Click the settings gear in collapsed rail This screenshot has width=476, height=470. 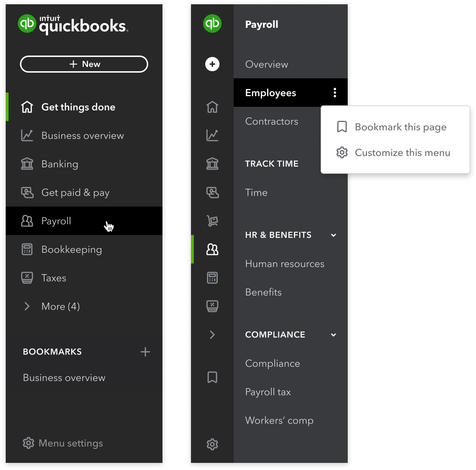[x=212, y=444]
